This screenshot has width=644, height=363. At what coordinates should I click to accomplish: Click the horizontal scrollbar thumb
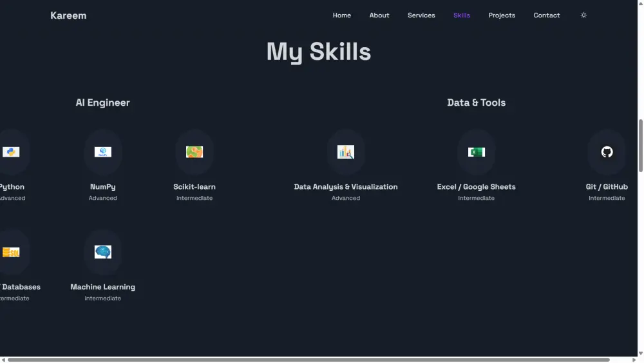coord(308,360)
